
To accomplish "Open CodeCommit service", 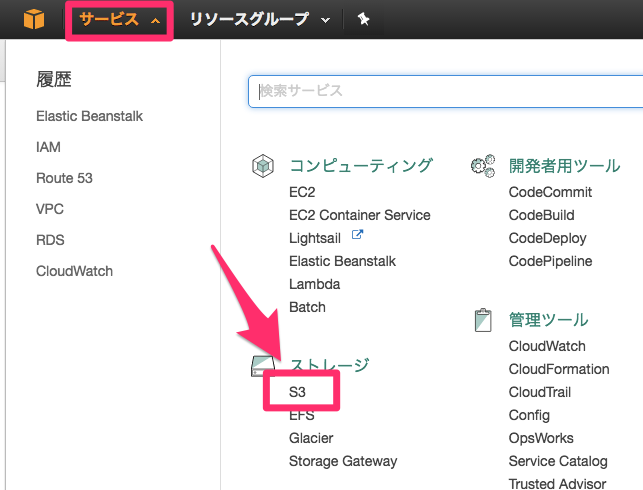I will [x=550, y=192].
